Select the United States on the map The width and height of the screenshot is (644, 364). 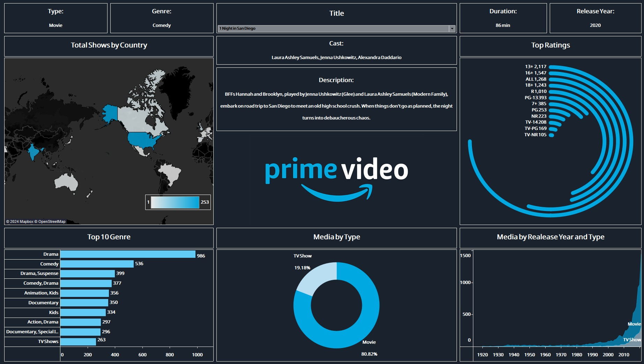(143, 140)
